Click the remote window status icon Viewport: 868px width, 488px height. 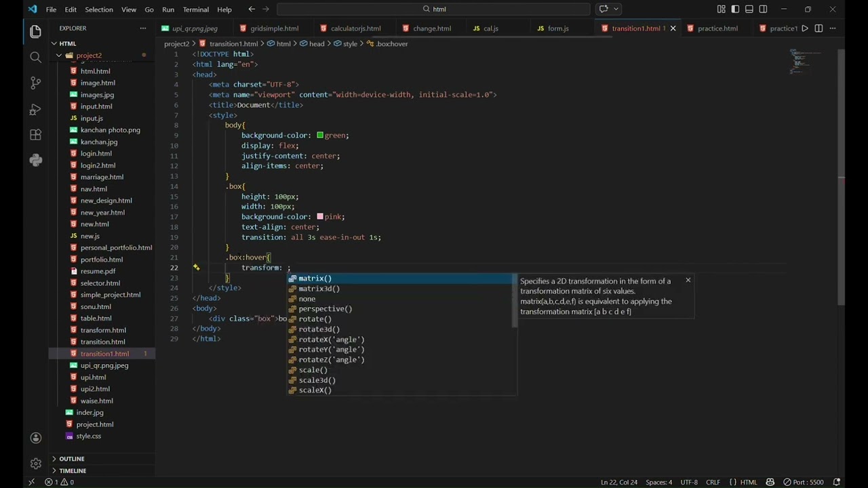[31, 483]
